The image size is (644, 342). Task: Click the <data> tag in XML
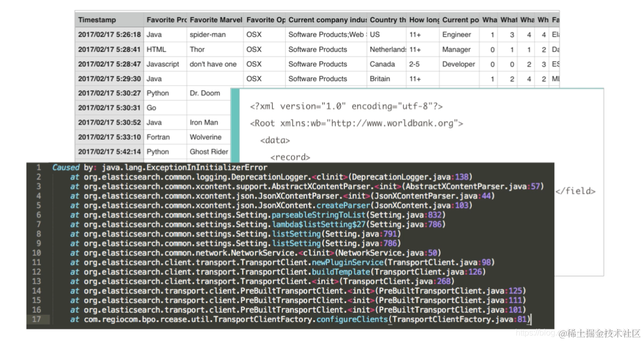click(275, 140)
